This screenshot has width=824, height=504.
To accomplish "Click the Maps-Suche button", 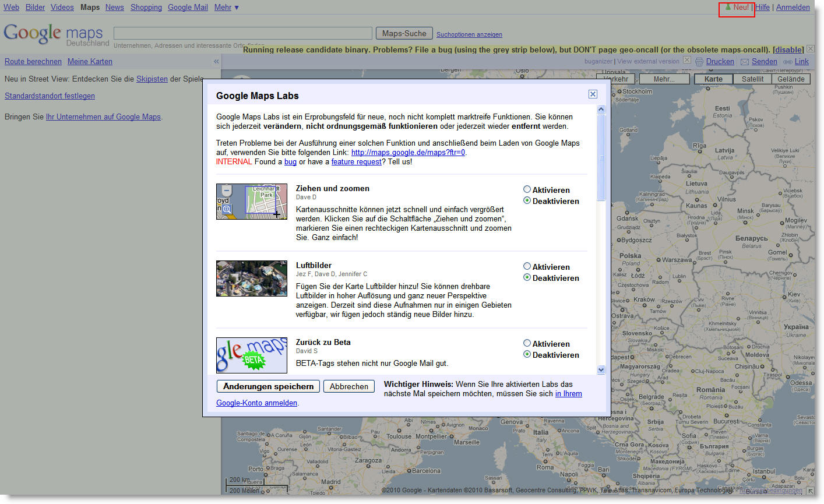I will pos(404,33).
